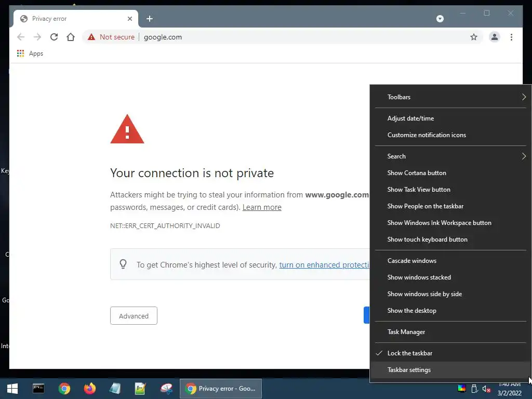Click Chrome's forward navigation arrow
Screen dimensions: 532x399
37,37
